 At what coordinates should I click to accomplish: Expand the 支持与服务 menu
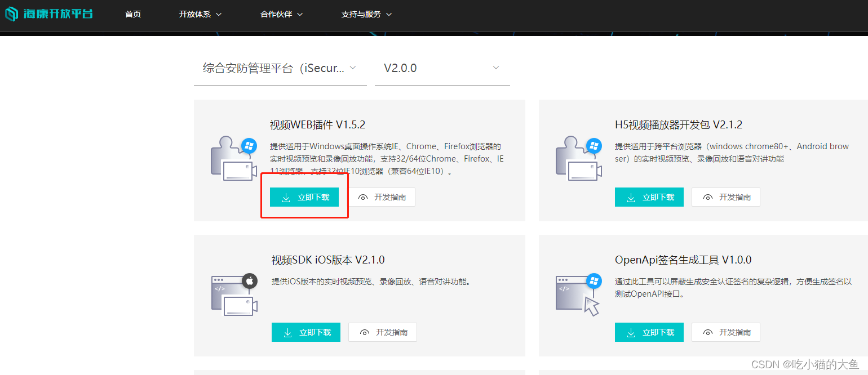366,14
